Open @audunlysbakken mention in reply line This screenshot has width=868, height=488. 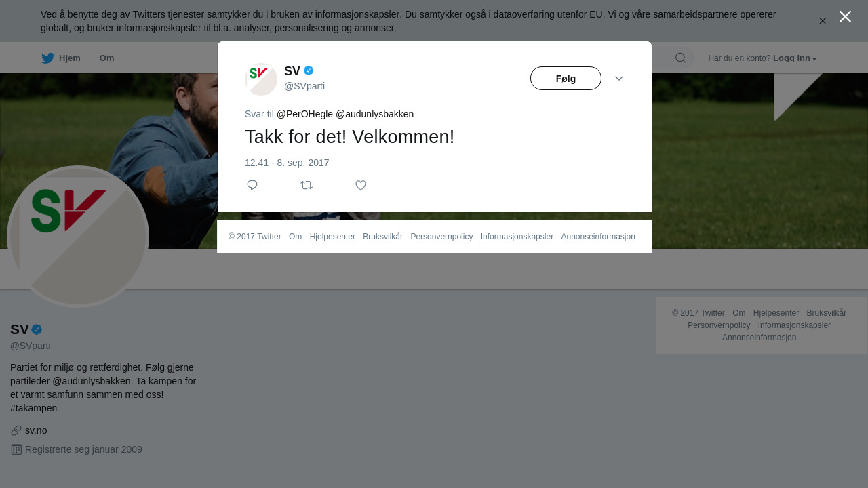[x=374, y=114]
